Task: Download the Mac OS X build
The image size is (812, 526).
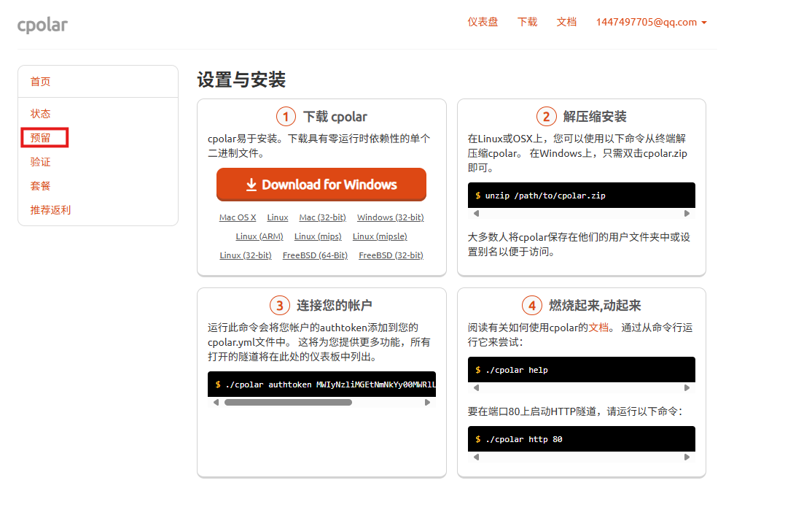Action: [238, 217]
